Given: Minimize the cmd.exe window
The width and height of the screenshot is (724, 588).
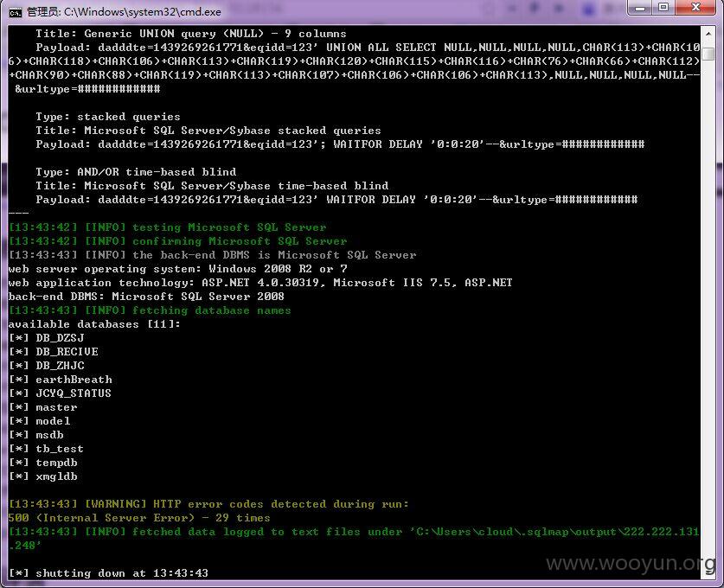Looking at the screenshot, I should click(x=640, y=8).
